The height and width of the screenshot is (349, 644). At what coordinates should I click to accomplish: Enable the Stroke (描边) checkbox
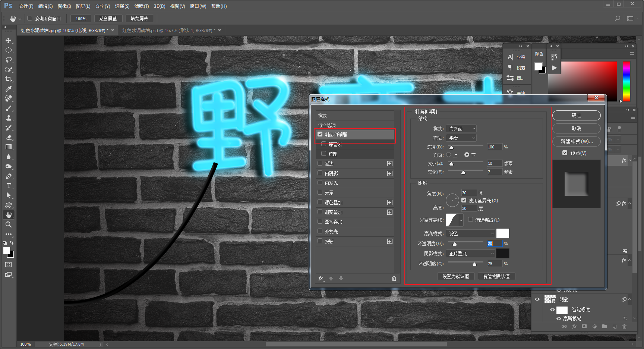[320, 163]
